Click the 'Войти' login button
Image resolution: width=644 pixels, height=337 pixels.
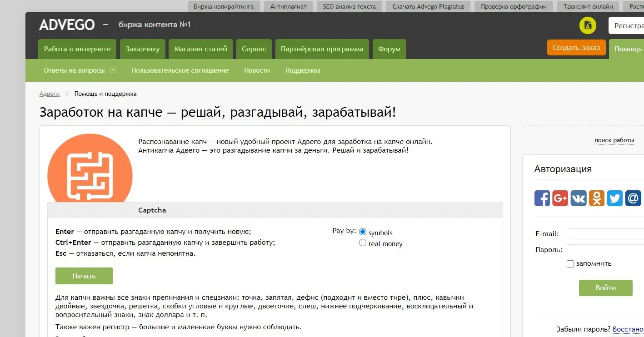pos(606,288)
